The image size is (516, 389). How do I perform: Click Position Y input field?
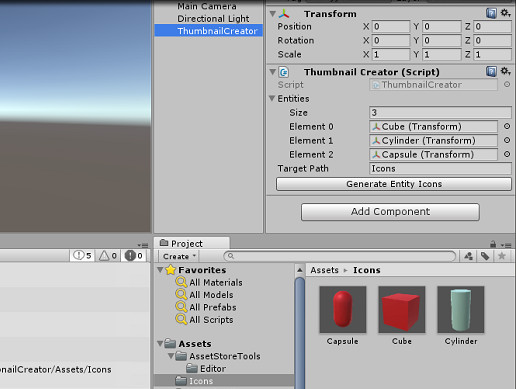click(x=442, y=26)
